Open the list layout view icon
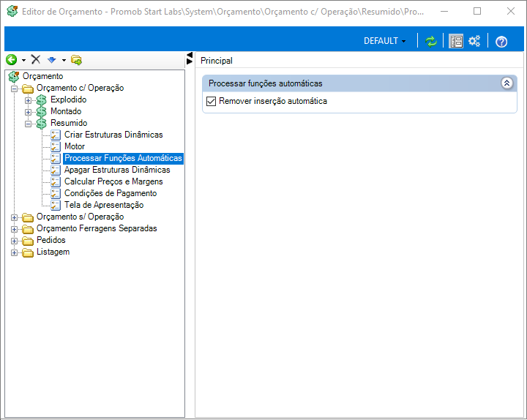 [x=456, y=41]
